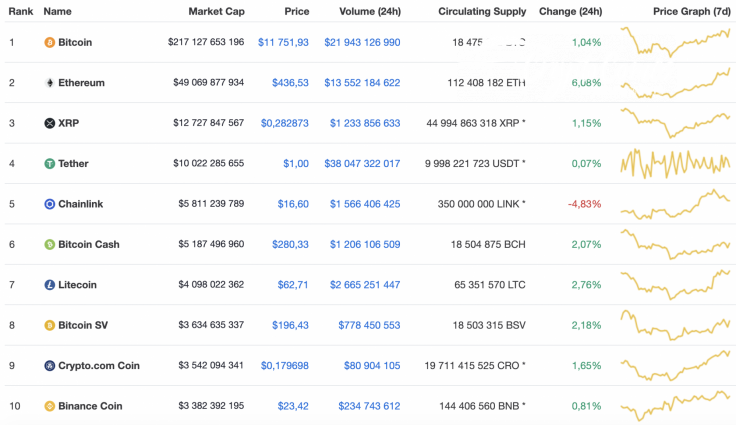This screenshot has width=736, height=425.
Task: Select XRP market cap $12 727 847 567
Action: click(209, 123)
